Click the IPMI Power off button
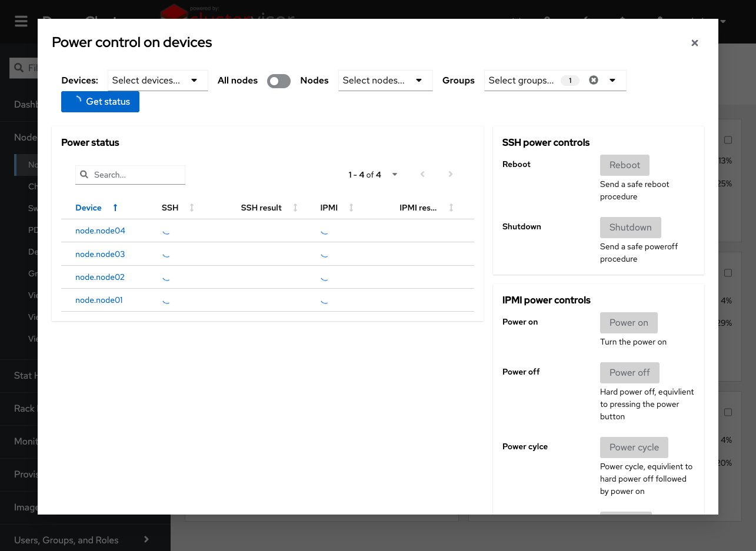Screen dimensions: 756x551 [630, 373]
